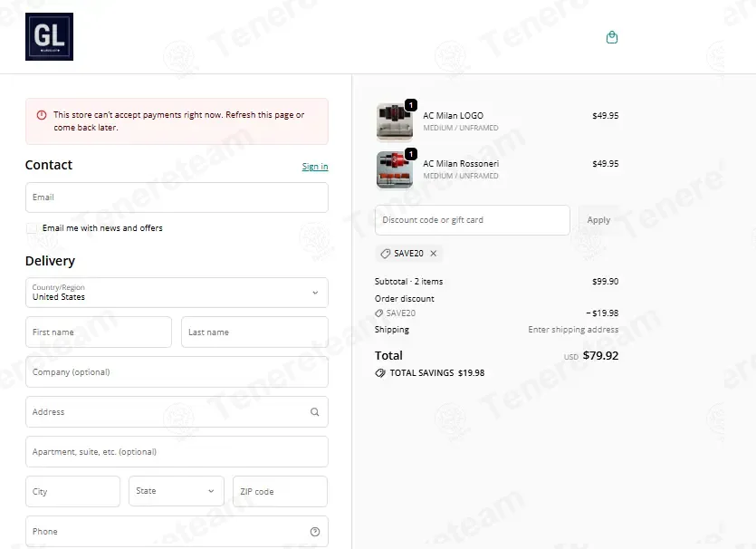This screenshot has height=549, width=756.
Task: Open the Country/Region dropdown
Action: tap(177, 293)
